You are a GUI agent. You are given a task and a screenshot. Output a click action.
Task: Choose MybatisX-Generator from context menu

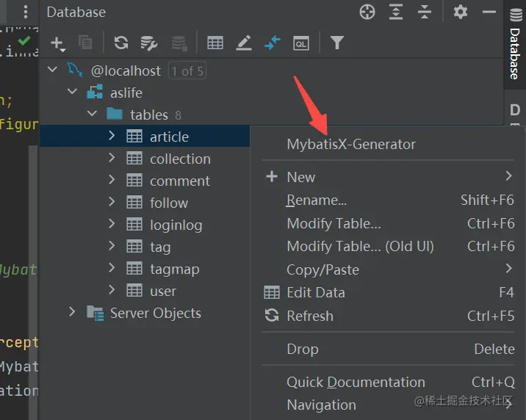pyautogui.click(x=388, y=145)
